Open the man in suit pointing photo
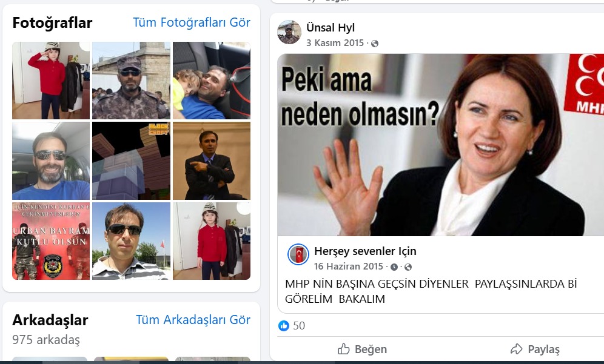Image resolution: width=604 pixels, height=364 pixels. tap(211, 160)
